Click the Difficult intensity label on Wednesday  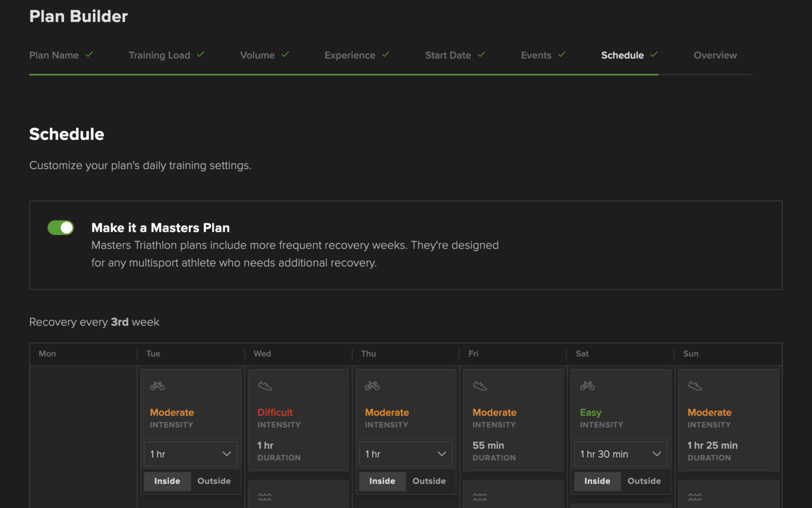(275, 412)
